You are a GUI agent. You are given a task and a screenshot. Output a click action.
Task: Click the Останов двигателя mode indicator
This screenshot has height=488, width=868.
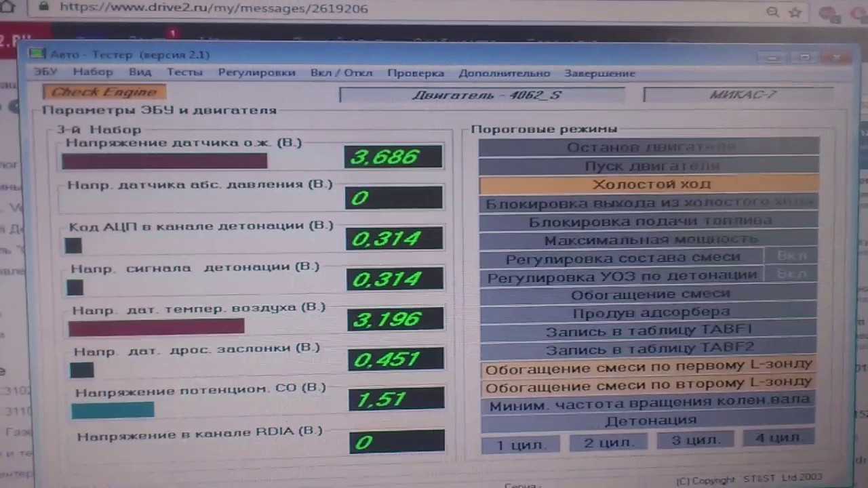coord(649,146)
